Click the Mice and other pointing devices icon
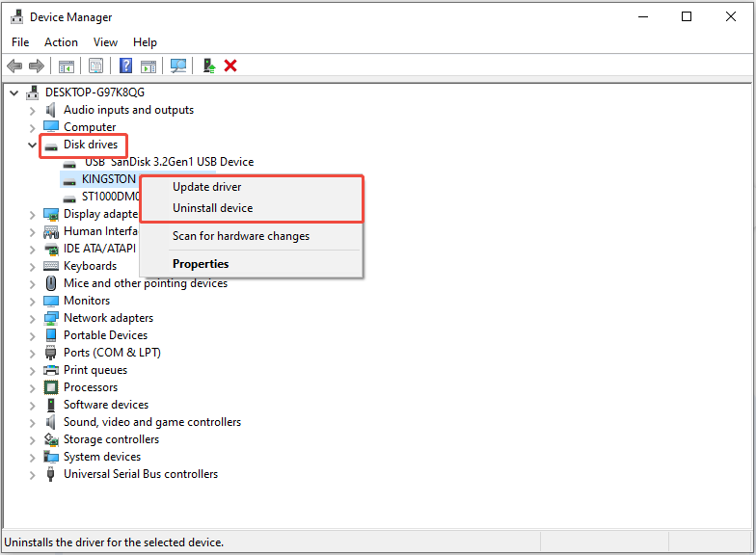The width and height of the screenshot is (756, 555). pyautogui.click(x=50, y=283)
